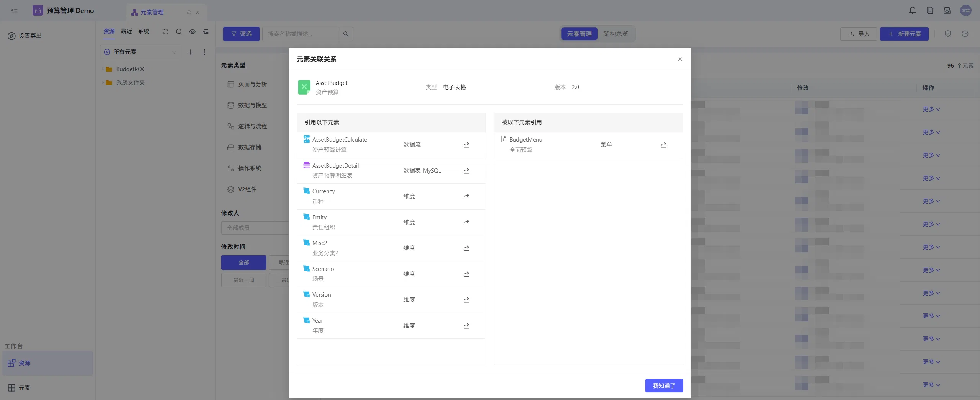Screen dimensions: 980x400
Task: Click the shield check icon
Action: tap(947, 34)
